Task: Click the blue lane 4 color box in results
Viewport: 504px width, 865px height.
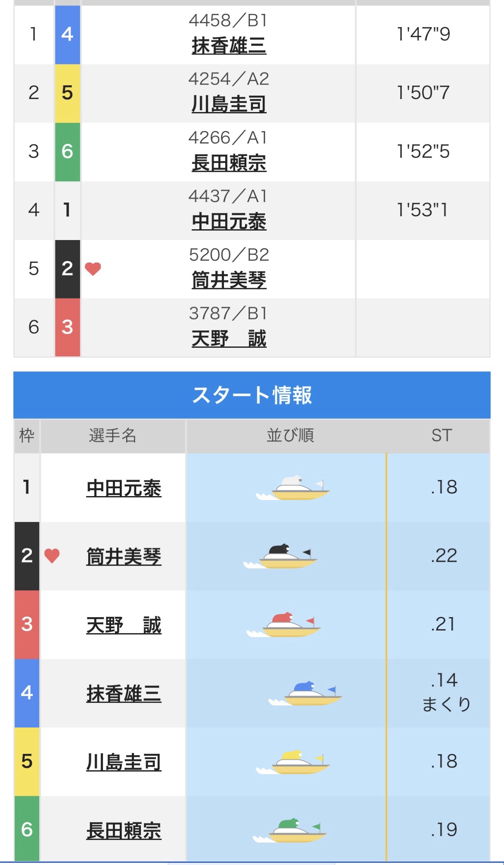Action: pyautogui.click(x=67, y=35)
